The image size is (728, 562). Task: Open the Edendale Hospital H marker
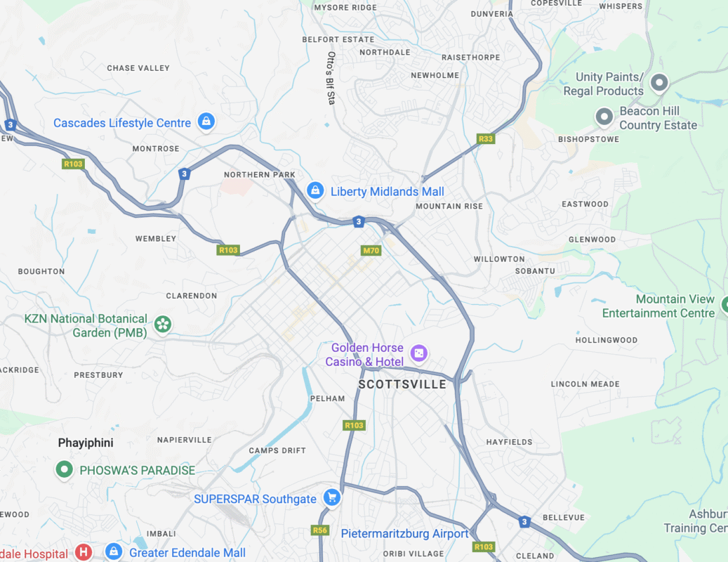[84, 551]
